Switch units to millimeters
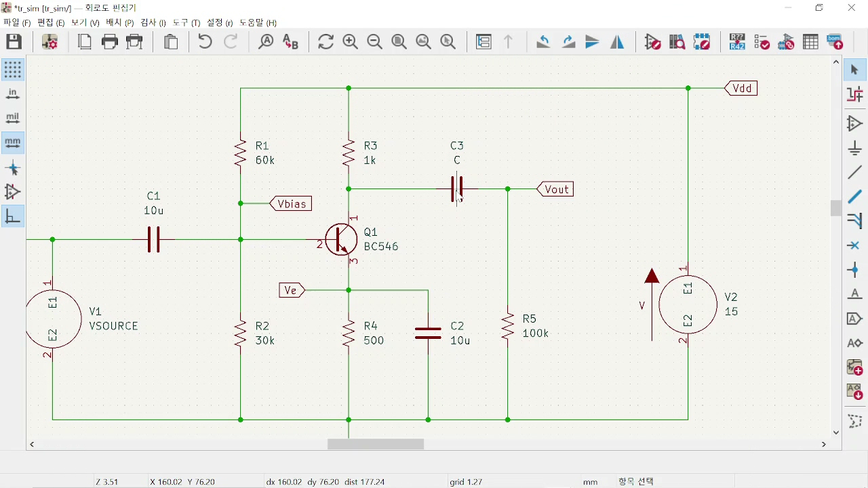This screenshot has height=488, width=868. 12,142
